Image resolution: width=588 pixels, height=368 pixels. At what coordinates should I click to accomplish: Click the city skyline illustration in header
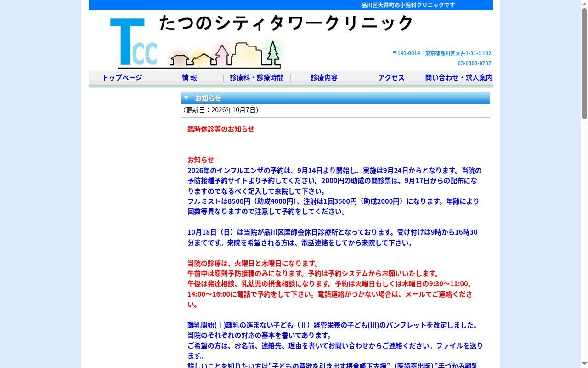click(225, 55)
